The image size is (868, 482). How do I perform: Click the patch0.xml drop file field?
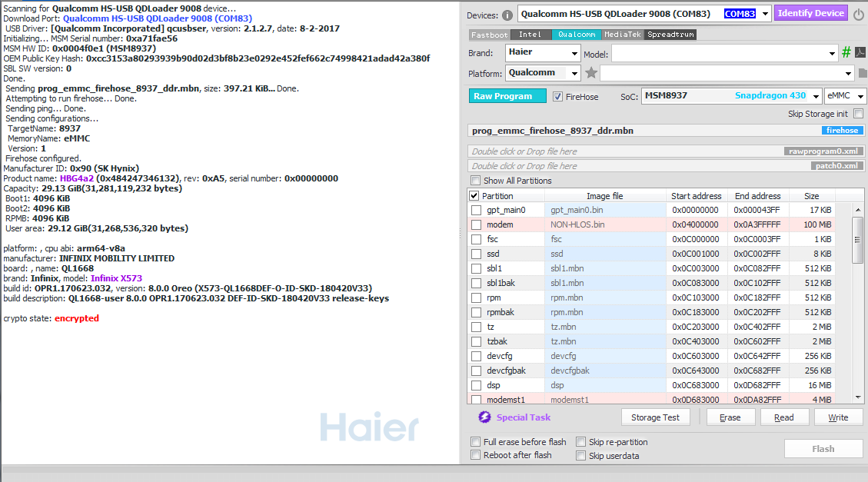[666, 166]
